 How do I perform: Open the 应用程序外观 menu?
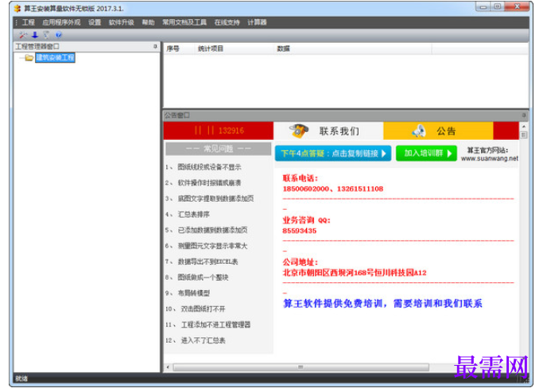[x=61, y=22]
